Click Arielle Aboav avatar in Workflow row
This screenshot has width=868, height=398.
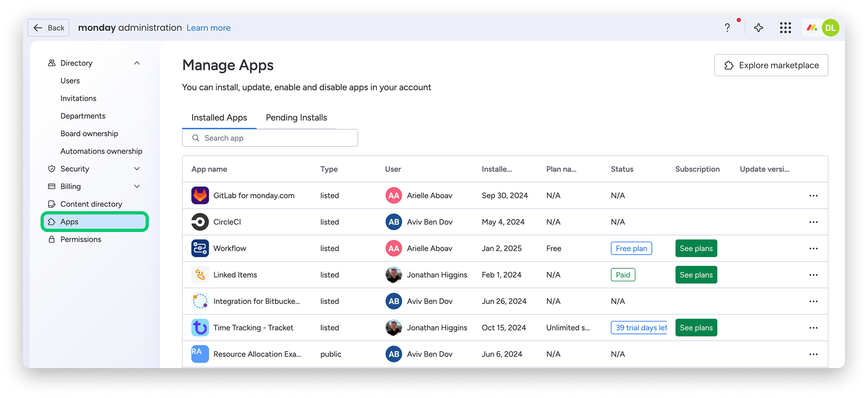tap(394, 248)
